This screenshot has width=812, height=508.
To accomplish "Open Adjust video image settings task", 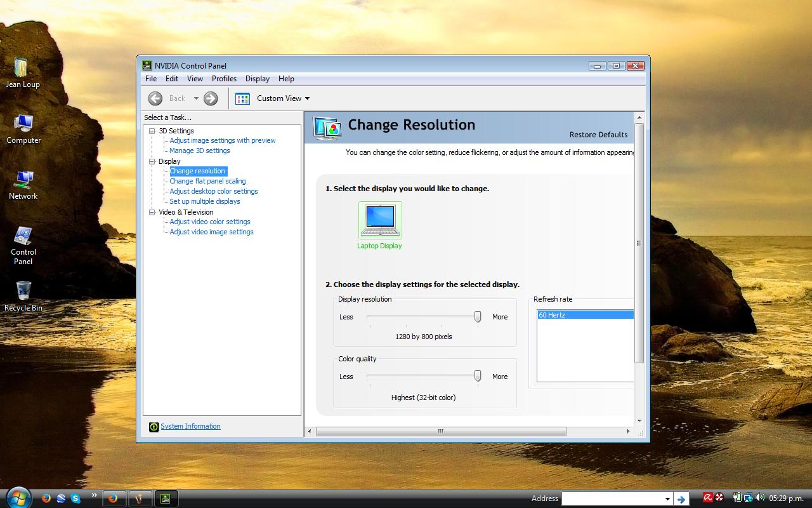I will tap(211, 232).
